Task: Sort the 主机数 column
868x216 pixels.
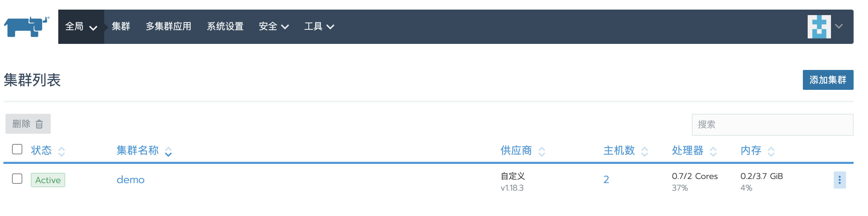Action: tap(644, 151)
